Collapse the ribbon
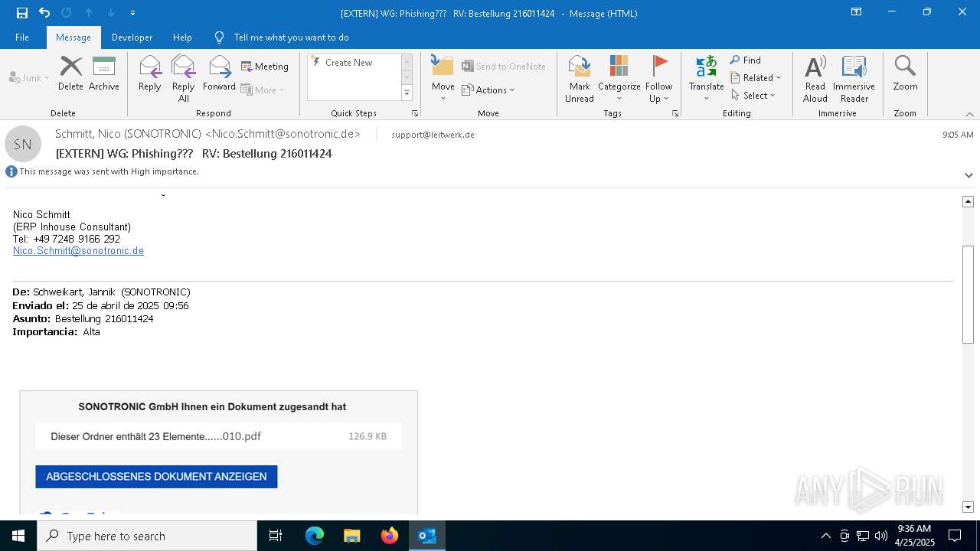The height and width of the screenshot is (551, 980). coord(969,114)
